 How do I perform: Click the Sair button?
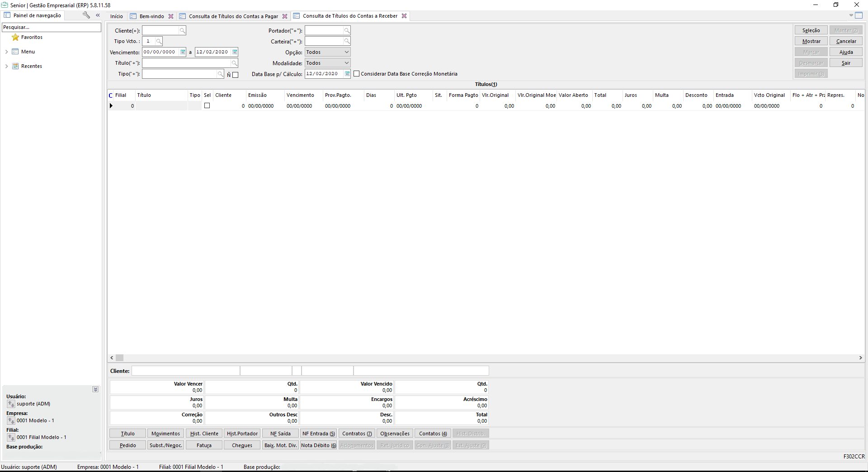click(x=846, y=63)
